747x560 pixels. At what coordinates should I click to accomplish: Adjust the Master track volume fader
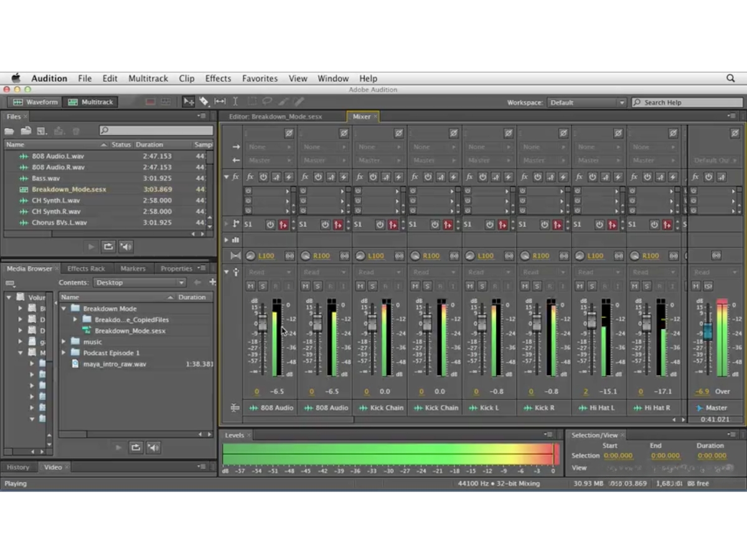(x=707, y=330)
